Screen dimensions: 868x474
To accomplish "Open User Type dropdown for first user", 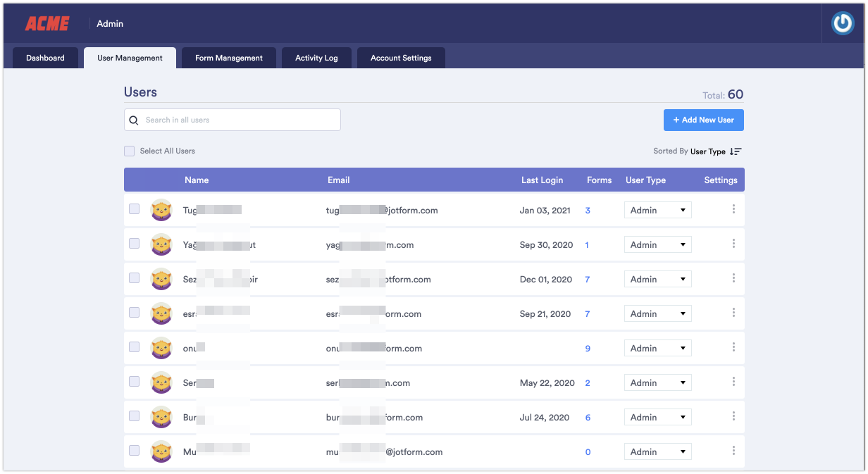I will (x=657, y=210).
